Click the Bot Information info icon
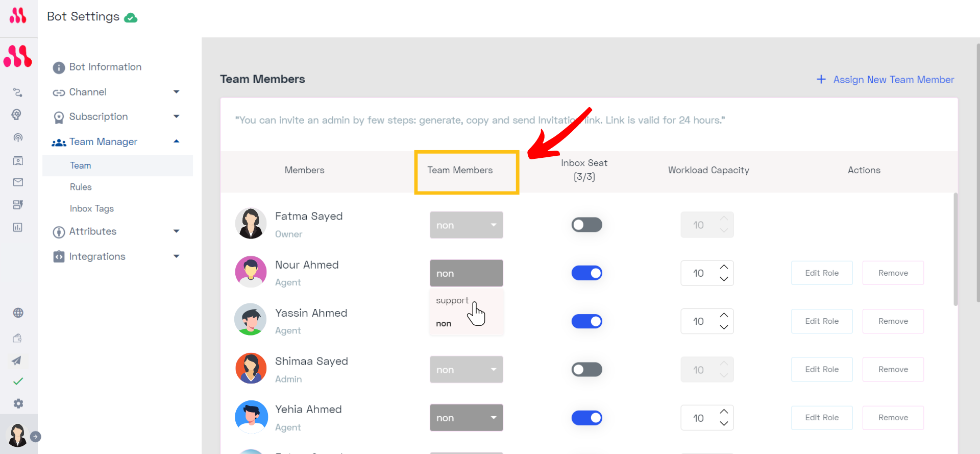The height and width of the screenshot is (454, 980). tap(59, 67)
